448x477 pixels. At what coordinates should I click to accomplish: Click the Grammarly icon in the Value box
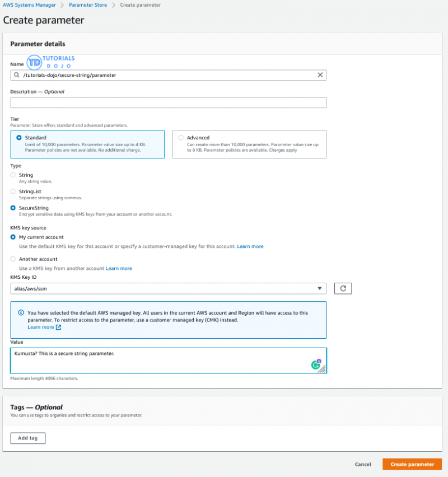(x=316, y=365)
